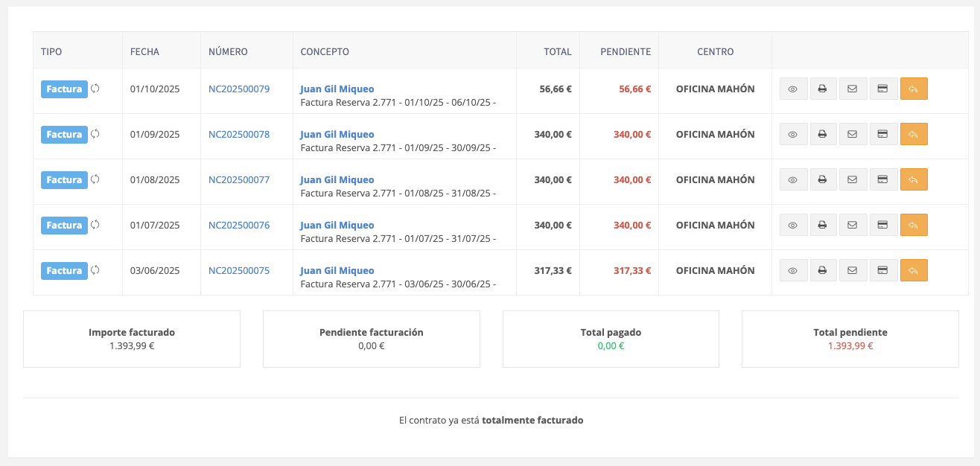Email invoice NC202500078 via envelope icon
This screenshot has width=980, height=466.
853,134
